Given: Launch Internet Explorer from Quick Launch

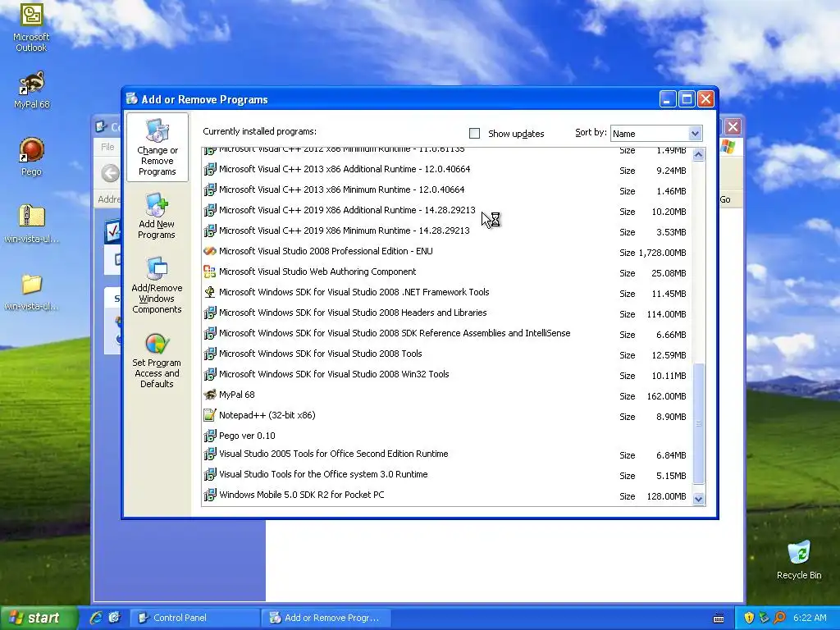Looking at the screenshot, I should [96, 618].
